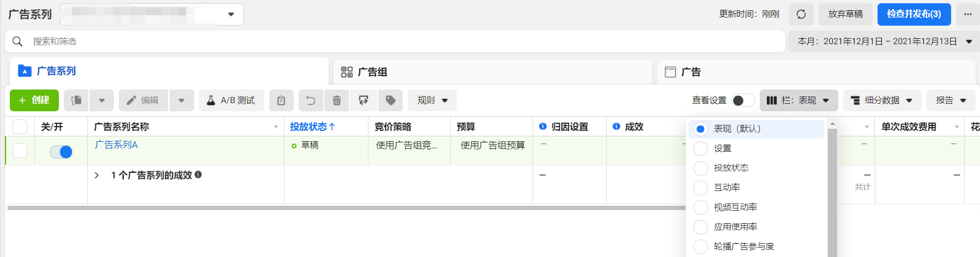
Task: Click the 放弃草稿 button
Action: [845, 14]
